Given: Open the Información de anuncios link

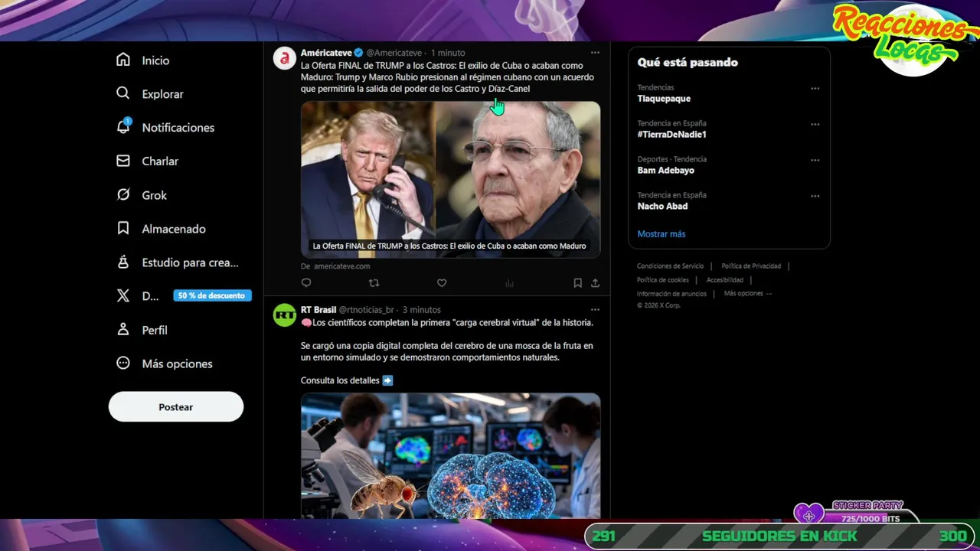Looking at the screenshot, I should pos(671,294).
